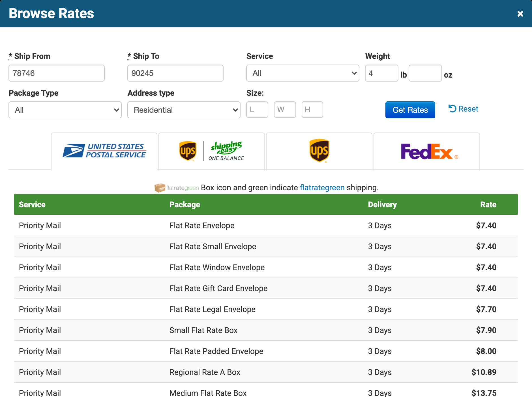
Task: Open the flatrategreen shipping link
Action: click(322, 187)
